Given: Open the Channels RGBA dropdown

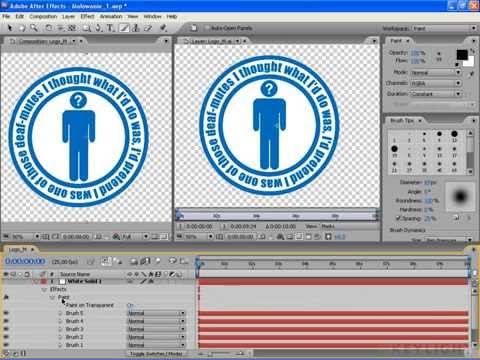Looking at the screenshot, I should coord(435,83).
